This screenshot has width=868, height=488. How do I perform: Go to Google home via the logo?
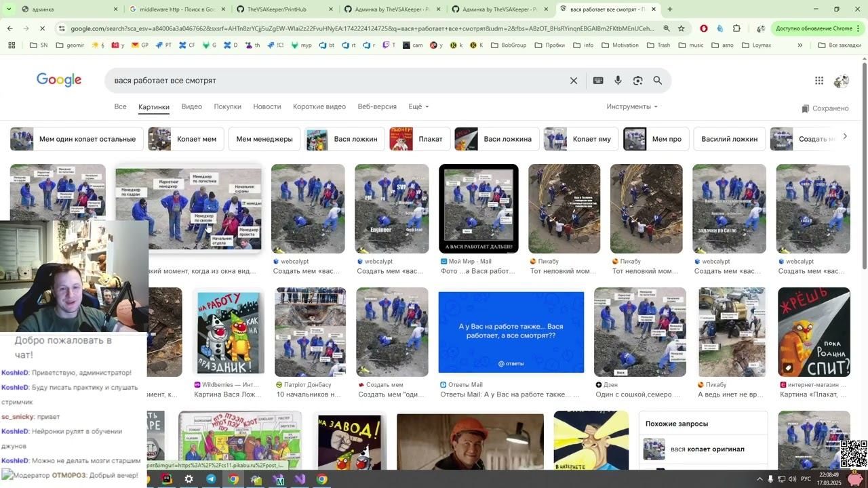(59, 80)
